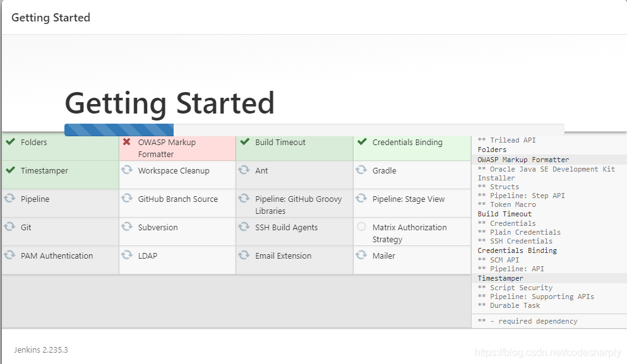Click the green checkmark beside Timestamper
Image resolution: width=627 pixels, height=364 pixels.
pyautogui.click(x=10, y=170)
